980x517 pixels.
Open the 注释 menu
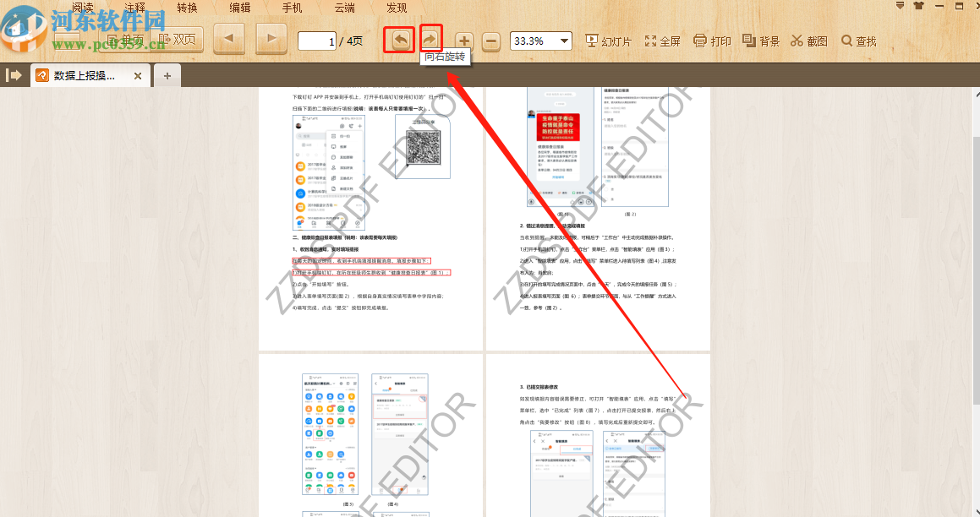coord(135,8)
